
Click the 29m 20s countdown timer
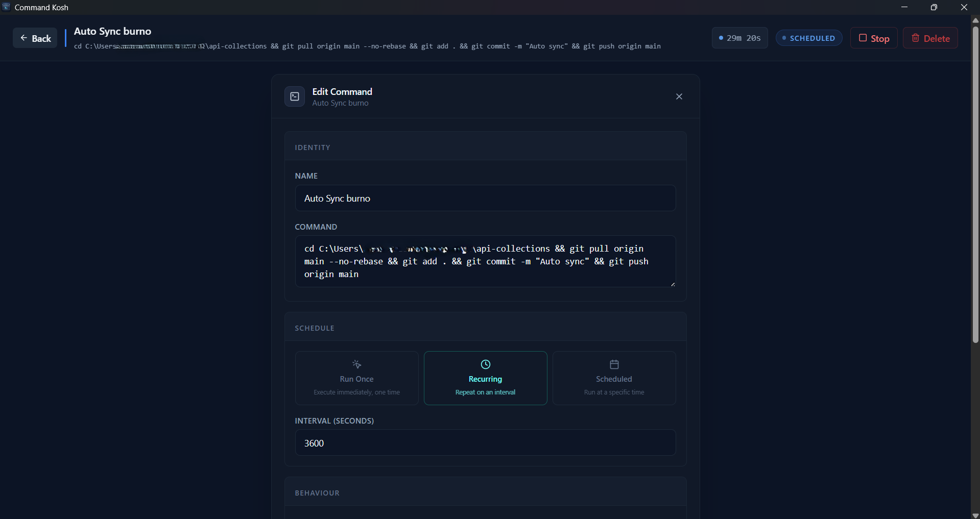(739, 38)
